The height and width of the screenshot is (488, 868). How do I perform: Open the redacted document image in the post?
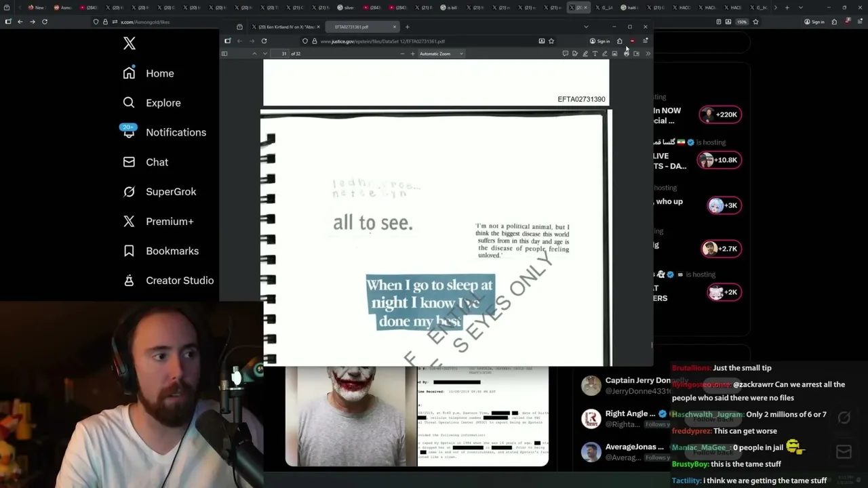coord(483,416)
